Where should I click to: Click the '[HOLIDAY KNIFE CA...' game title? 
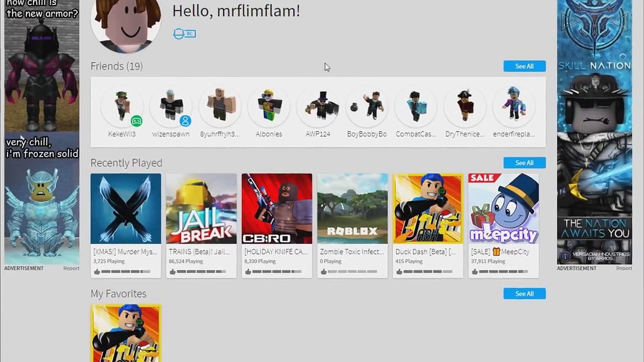coord(276,252)
